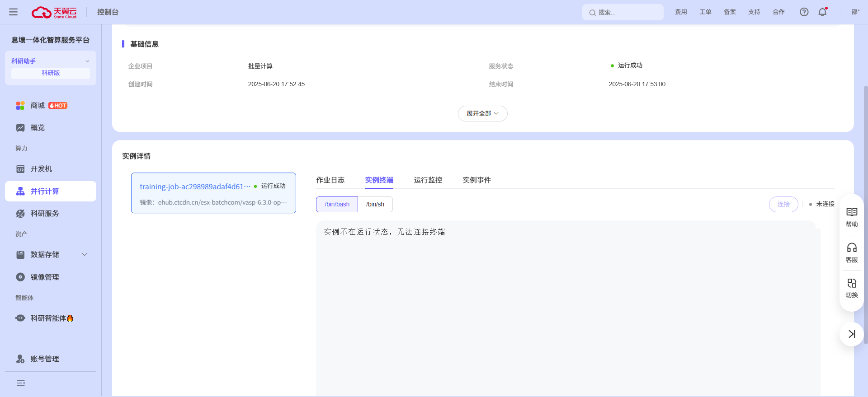
Task: Collapse the sidebar with the bottom menu icon
Action: (21, 383)
